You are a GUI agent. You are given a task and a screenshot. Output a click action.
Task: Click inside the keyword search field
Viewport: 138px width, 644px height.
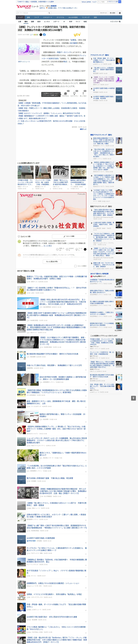pyautogui.click(x=32, y=13)
